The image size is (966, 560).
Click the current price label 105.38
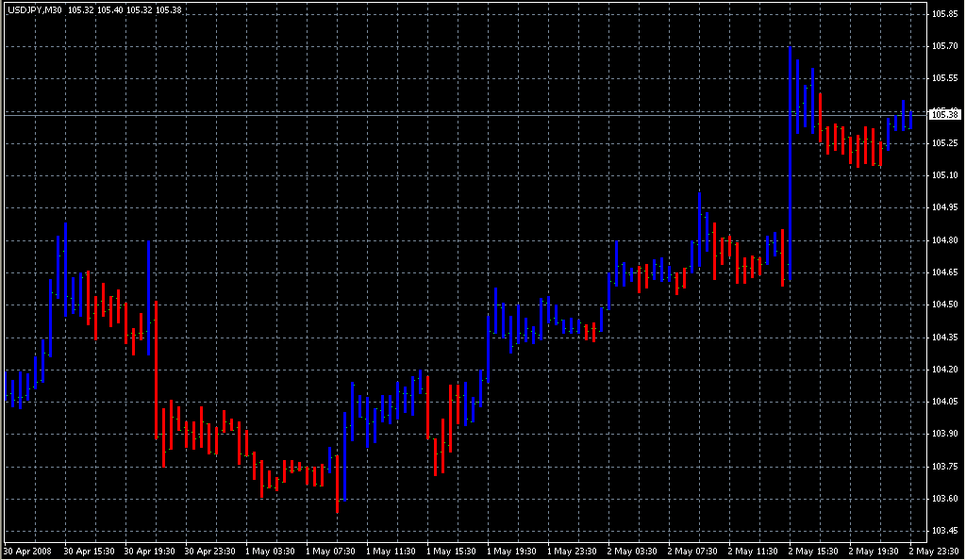coord(943,114)
